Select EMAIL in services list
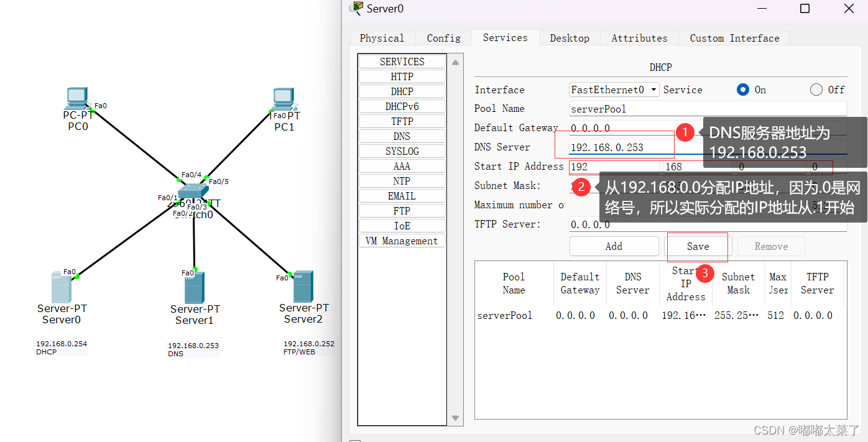The height and width of the screenshot is (442, 868). coord(402,196)
